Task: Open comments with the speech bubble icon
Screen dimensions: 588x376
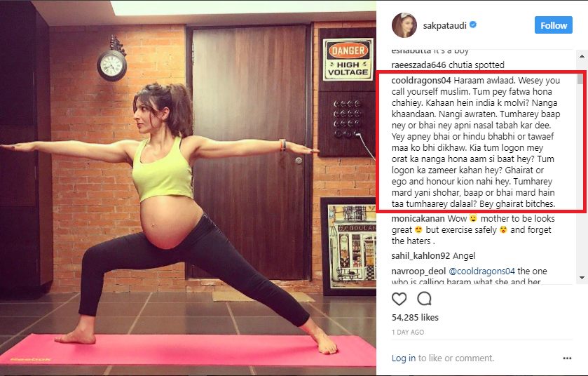Action: pos(424,299)
